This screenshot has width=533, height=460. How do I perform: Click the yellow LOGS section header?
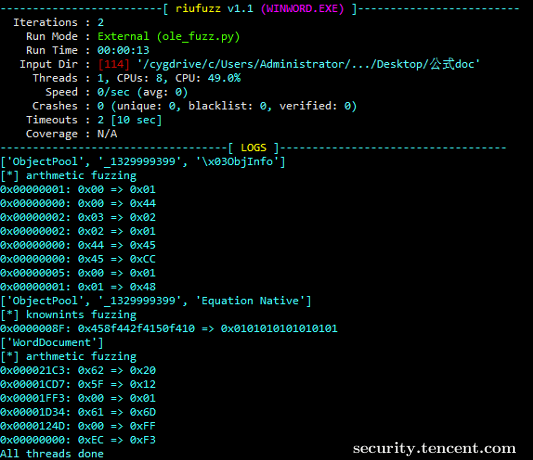(254, 148)
